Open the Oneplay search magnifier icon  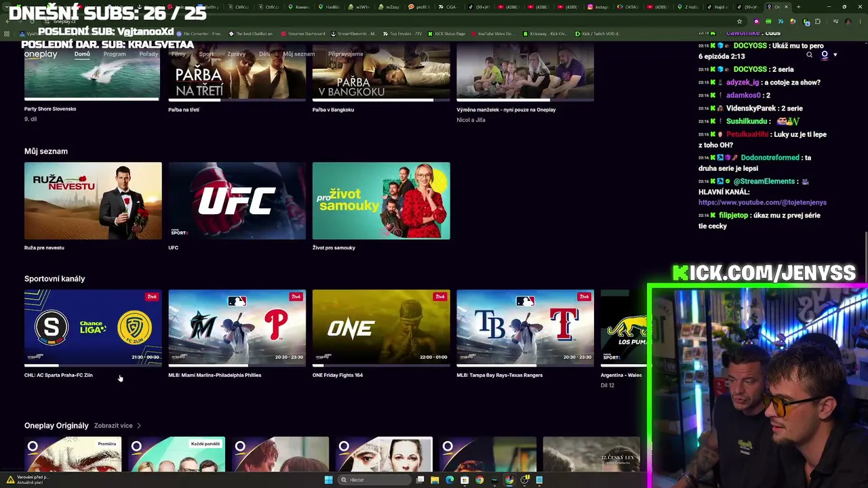(809, 55)
